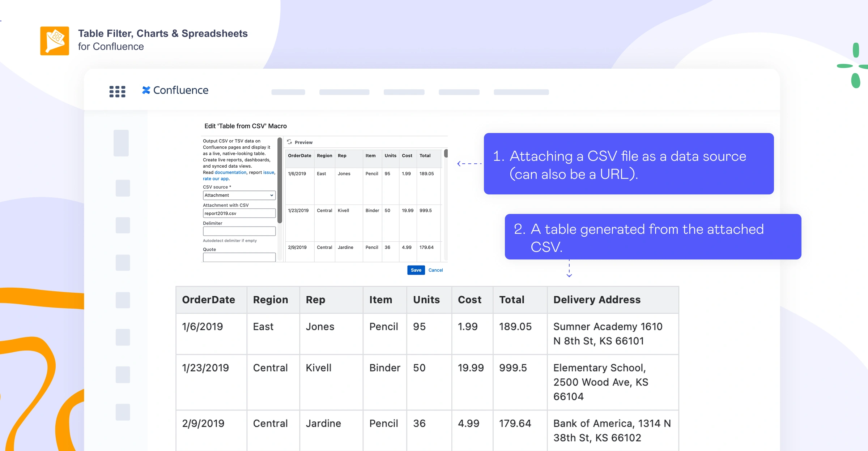Expand the CSV source selector chevron

coord(271,195)
